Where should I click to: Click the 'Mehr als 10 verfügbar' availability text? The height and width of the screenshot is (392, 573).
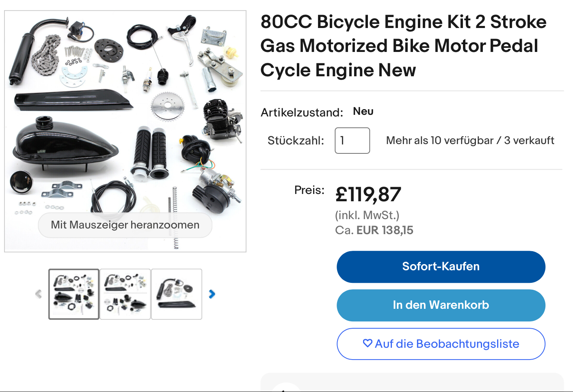coord(439,140)
